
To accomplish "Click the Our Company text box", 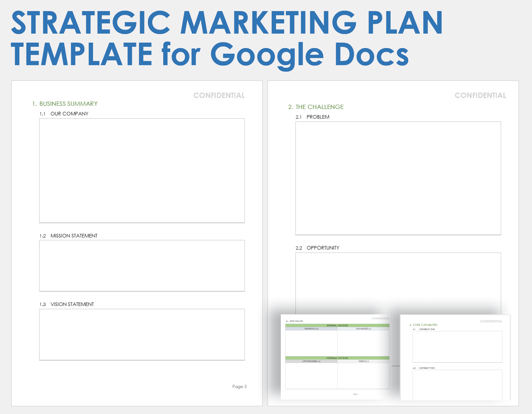I will pyautogui.click(x=142, y=170).
